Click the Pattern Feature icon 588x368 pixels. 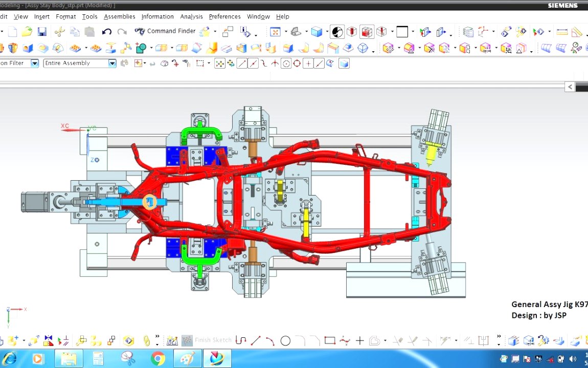tap(75, 48)
